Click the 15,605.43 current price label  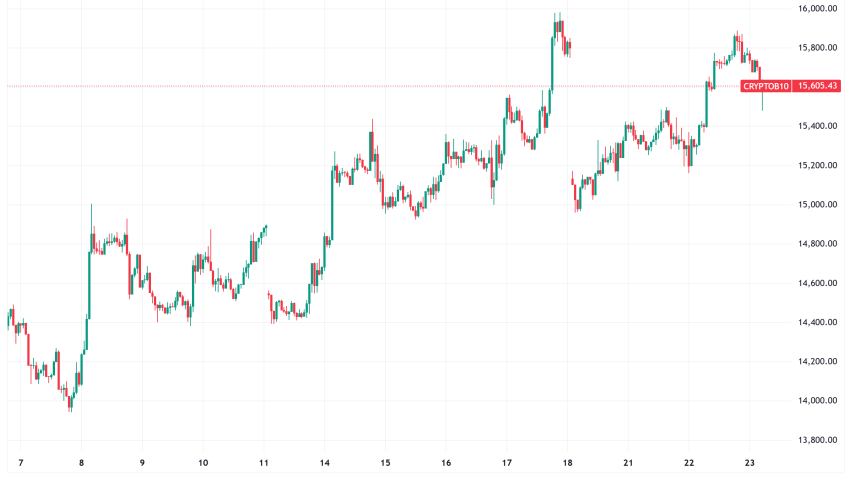pyautogui.click(x=818, y=87)
